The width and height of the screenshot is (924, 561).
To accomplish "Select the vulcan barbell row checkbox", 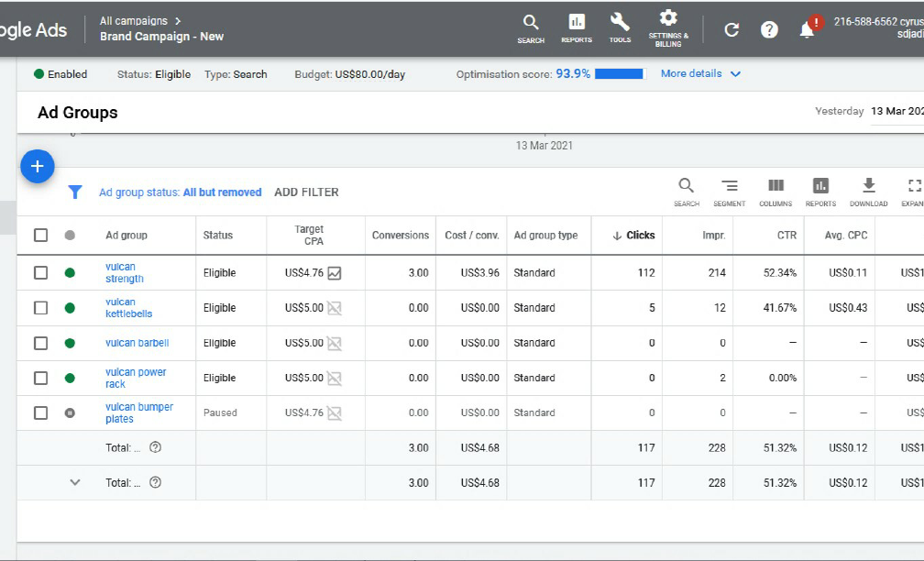I will click(x=40, y=343).
